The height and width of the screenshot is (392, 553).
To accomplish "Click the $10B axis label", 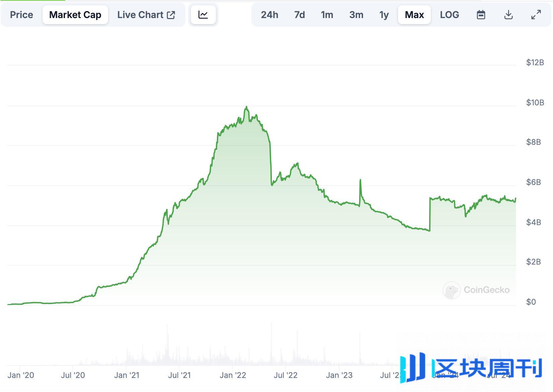I will click(x=535, y=103).
